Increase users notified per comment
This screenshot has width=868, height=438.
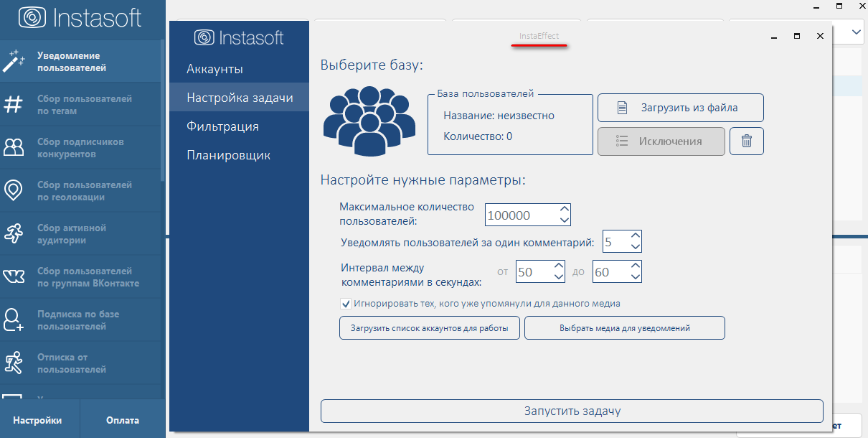pyautogui.click(x=635, y=236)
